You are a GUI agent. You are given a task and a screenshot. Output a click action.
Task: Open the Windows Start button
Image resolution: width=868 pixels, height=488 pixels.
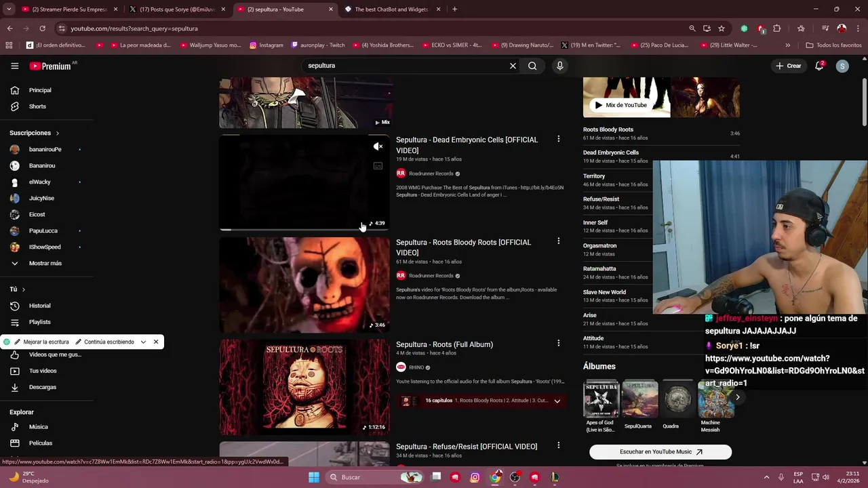(313, 477)
